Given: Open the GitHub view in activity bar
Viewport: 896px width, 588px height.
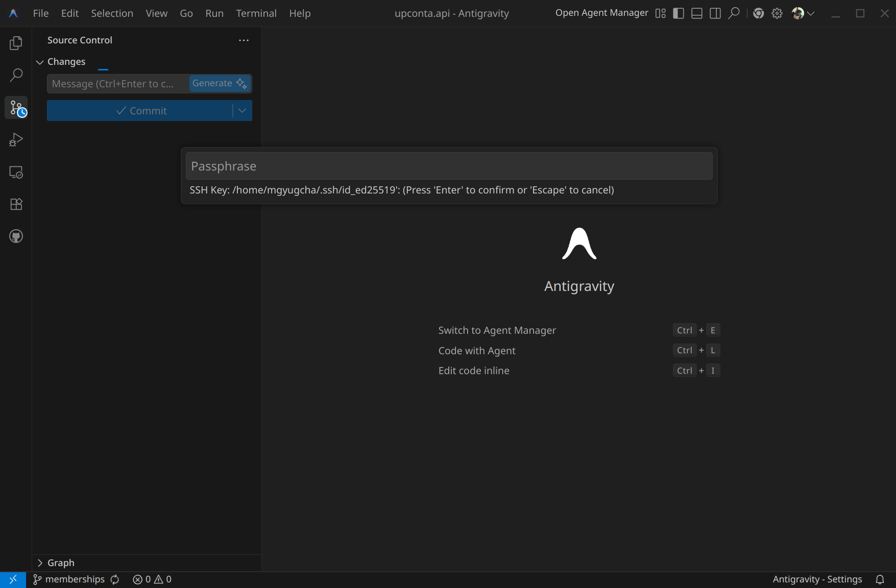Looking at the screenshot, I should pyautogui.click(x=16, y=236).
